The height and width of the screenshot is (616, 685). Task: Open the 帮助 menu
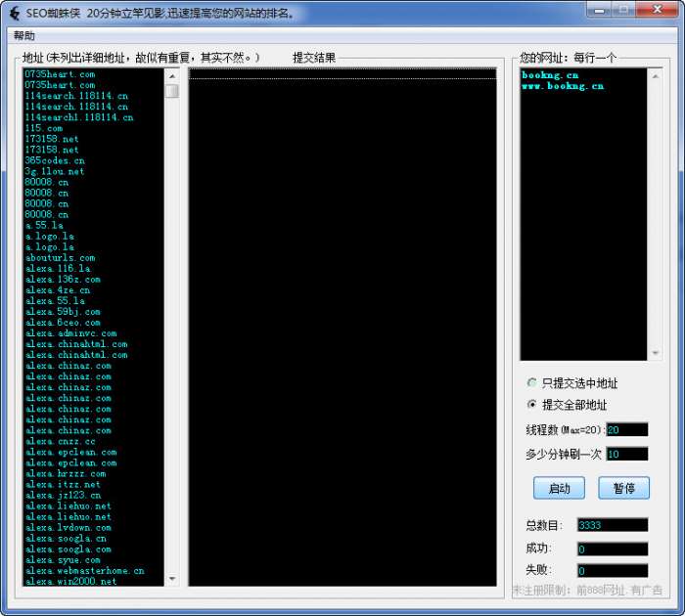pyautogui.click(x=24, y=35)
